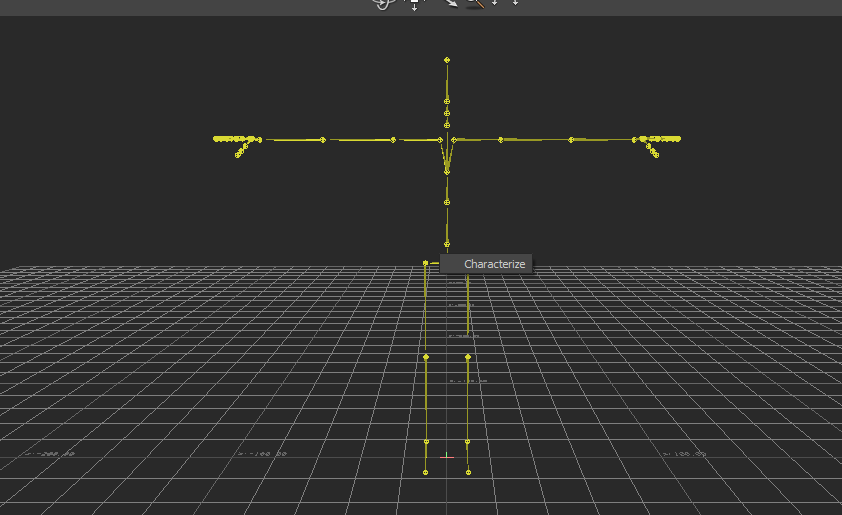The image size is (842, 515).
Task: Select the magnifier zoom tool icon
Action: click(x=475, y=3)
